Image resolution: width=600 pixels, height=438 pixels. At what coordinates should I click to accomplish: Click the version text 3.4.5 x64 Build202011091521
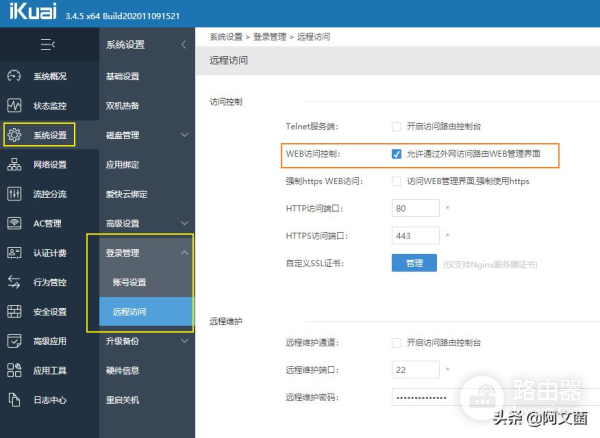coord(122,16)
